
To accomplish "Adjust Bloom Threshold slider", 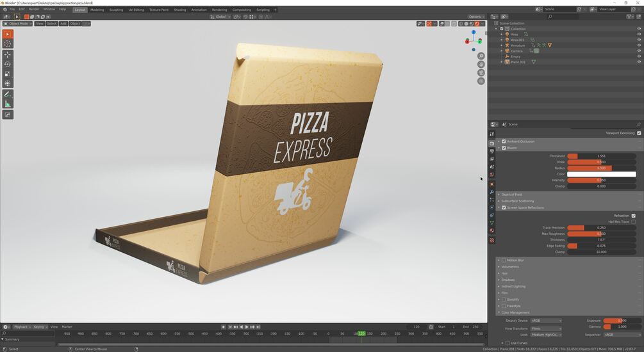I will (x=601, y=156).
